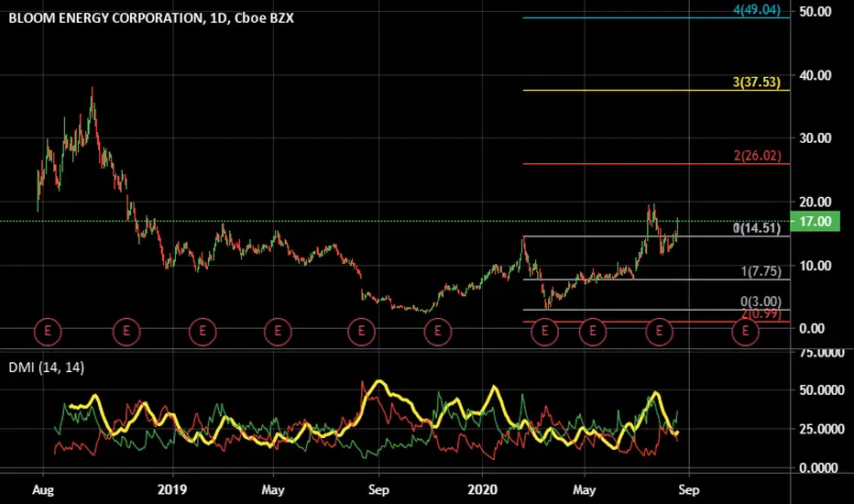Screen dimensions: 854x504
Task: Click the earnings E marker below the 0(3.00) fib start
Action: (x=544, y=331)
